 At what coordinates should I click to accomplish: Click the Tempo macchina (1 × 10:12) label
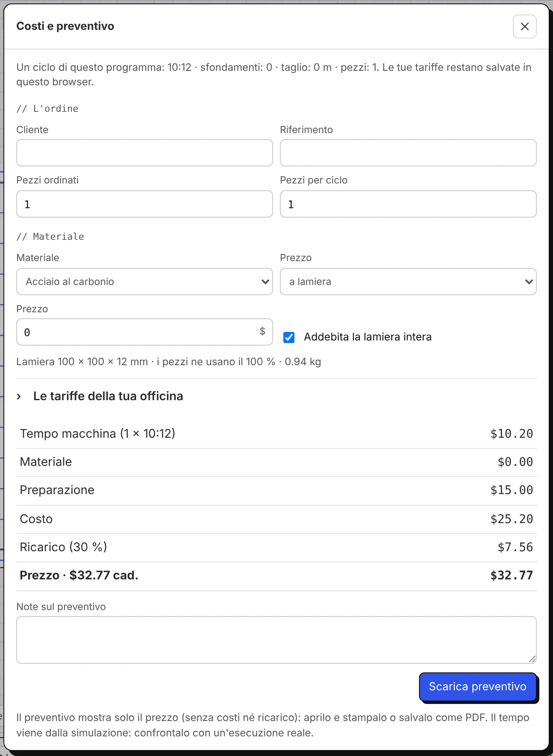pos(97,434)
